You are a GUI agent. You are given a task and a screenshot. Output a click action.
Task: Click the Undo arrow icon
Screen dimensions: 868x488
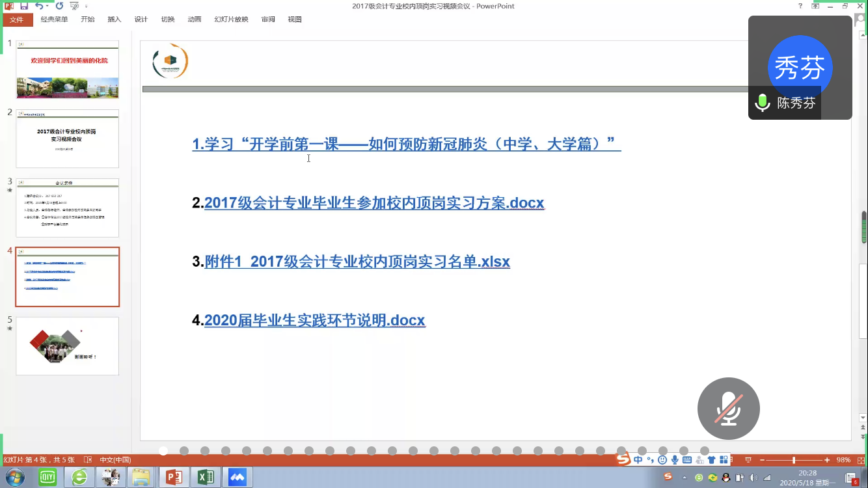pyautogui.click(x=39, y=6)
